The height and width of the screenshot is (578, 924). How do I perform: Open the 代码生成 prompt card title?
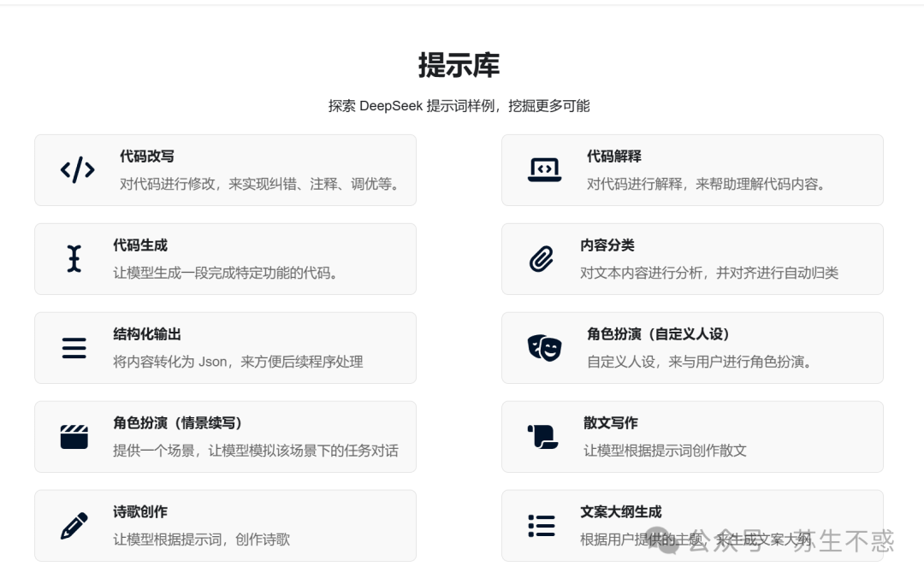(x=140, y=245)
